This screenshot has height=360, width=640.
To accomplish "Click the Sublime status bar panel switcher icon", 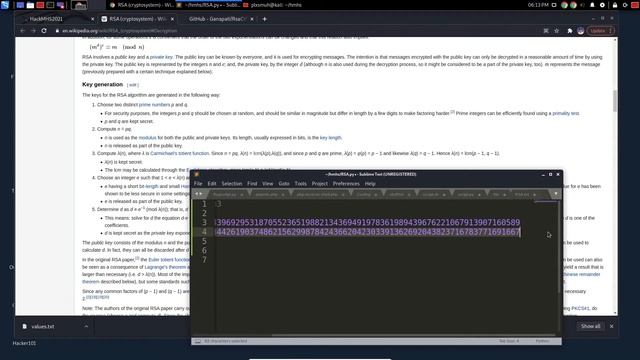I will [x=198, y=341].
